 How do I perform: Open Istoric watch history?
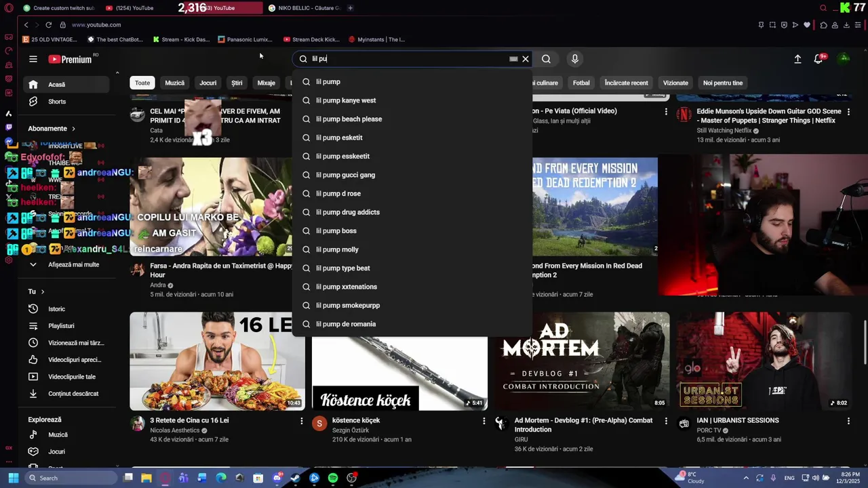[x=66, y=309]
